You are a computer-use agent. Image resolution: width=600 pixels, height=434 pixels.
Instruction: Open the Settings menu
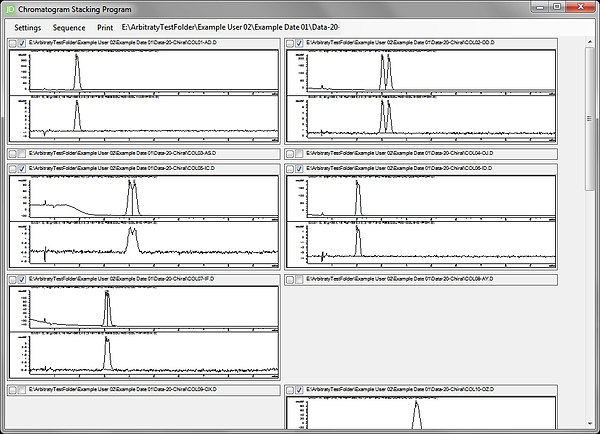(x=28, y=28)
